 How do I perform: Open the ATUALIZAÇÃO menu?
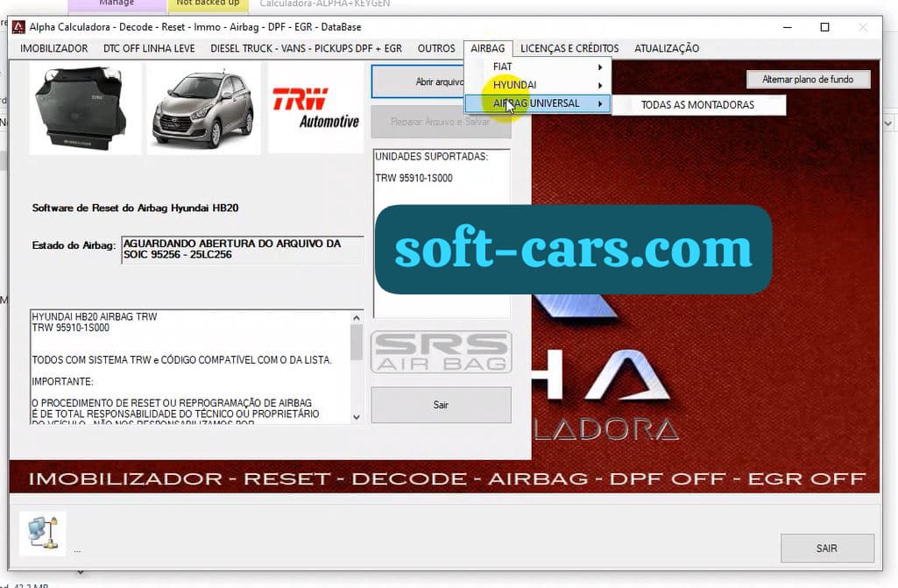coord(667,49)
